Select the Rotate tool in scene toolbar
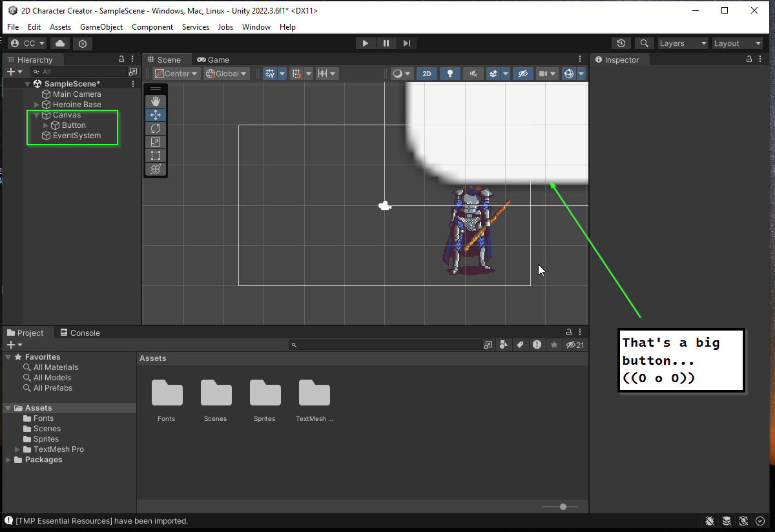 click(x=155, y=128)
